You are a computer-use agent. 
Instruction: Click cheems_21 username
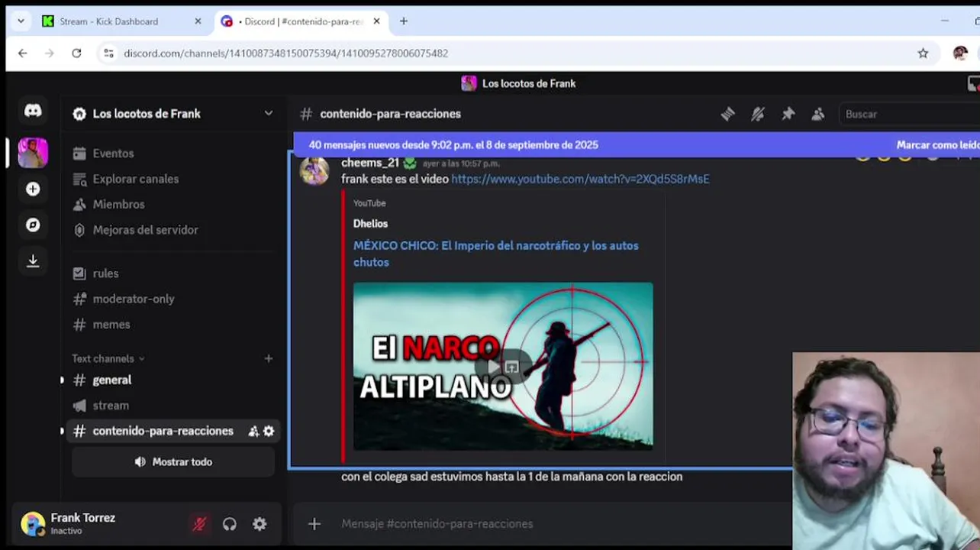(x=369, y=163)
